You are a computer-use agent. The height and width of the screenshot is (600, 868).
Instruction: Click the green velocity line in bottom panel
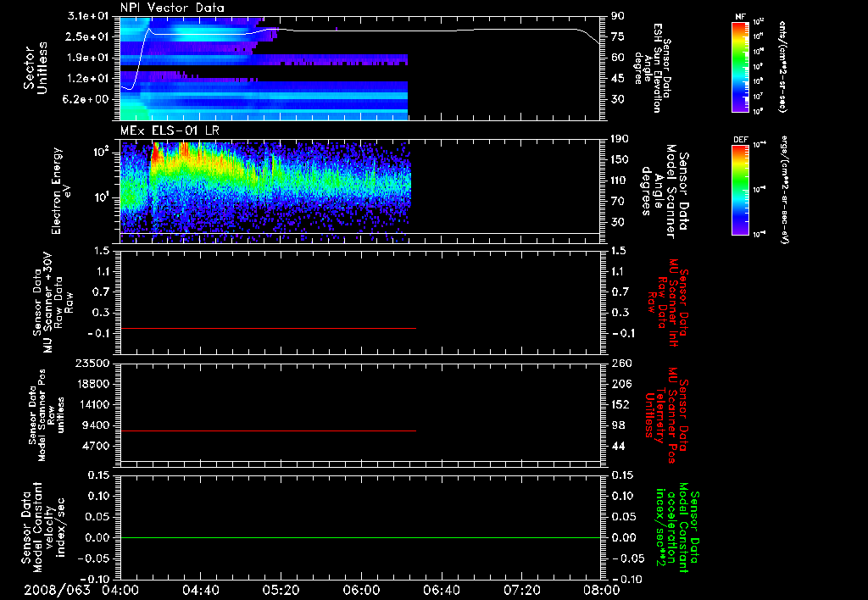[359, 537]
